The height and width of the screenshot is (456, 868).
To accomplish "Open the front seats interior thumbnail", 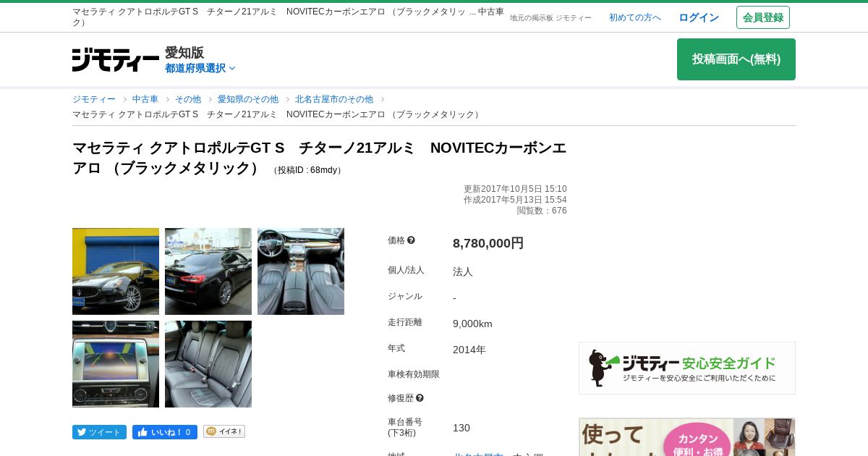I will coord(301,271).
